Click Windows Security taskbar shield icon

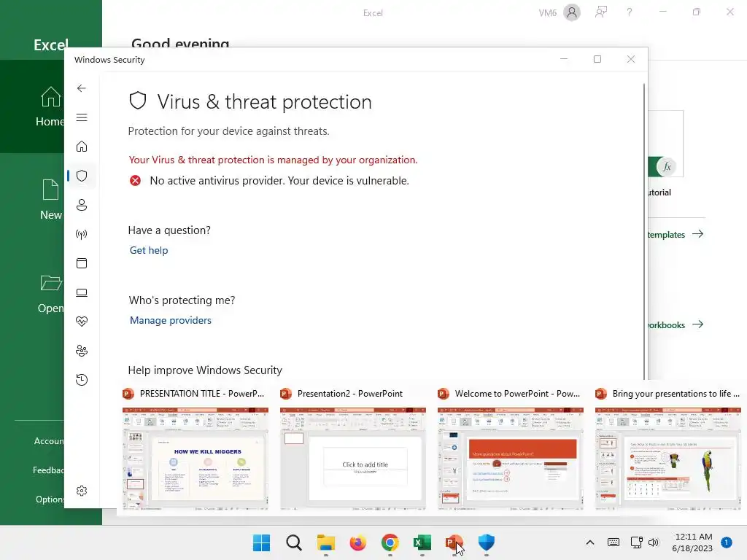click(x=487, y=542)
